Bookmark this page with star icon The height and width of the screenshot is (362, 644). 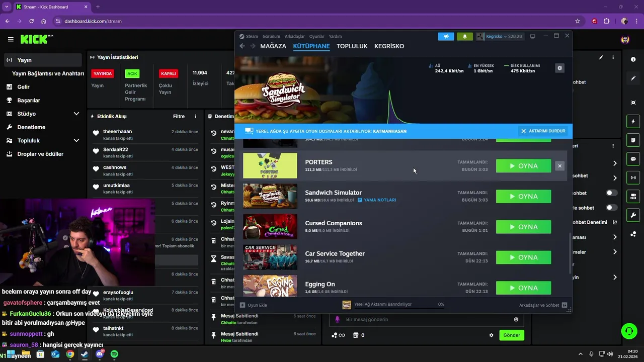point(578,21)
